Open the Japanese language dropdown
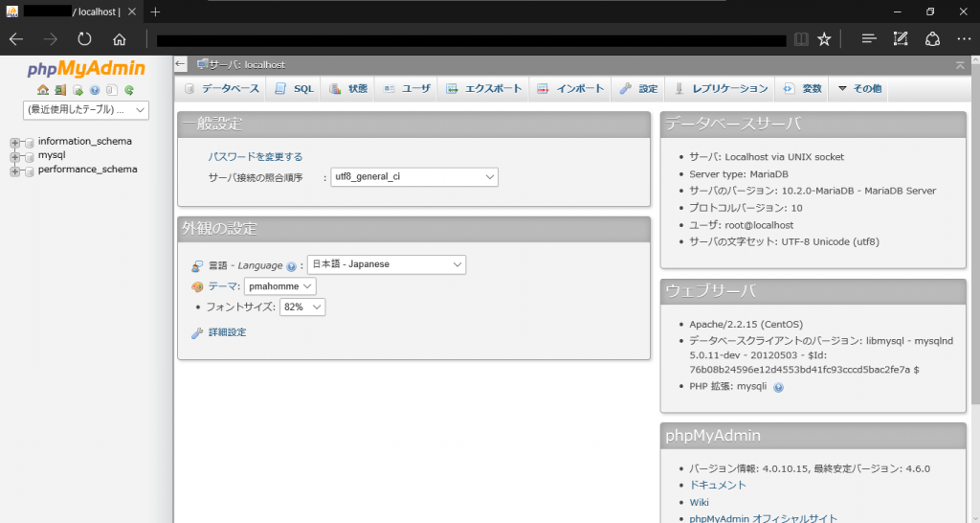 (387, 264)
